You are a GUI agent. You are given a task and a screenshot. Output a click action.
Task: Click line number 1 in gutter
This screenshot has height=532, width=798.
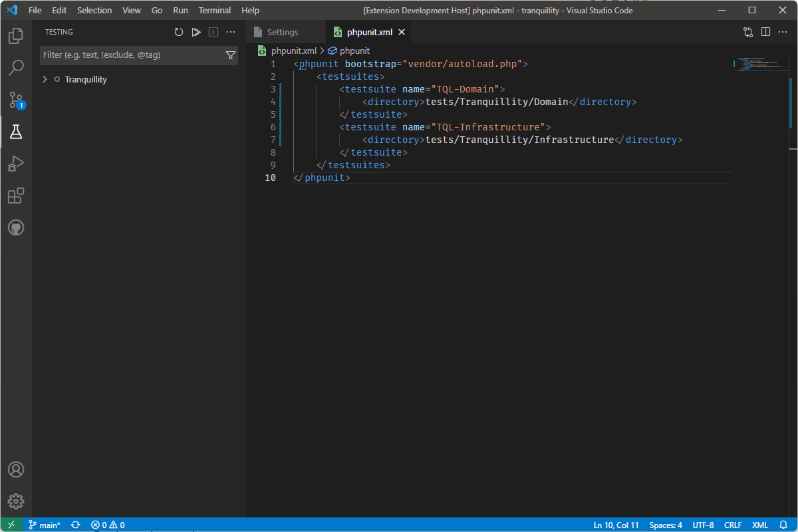[273, 64]
